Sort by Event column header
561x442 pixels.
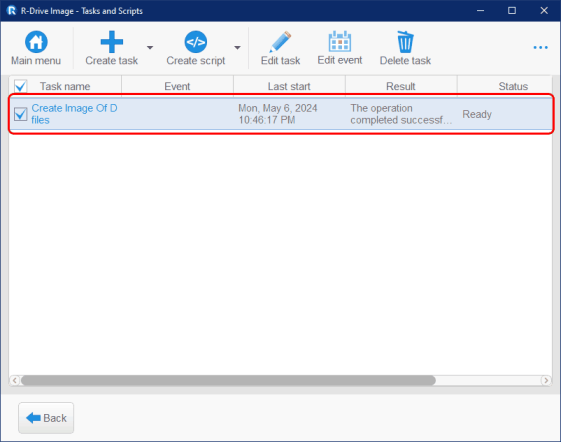click(x=177, y=86)
